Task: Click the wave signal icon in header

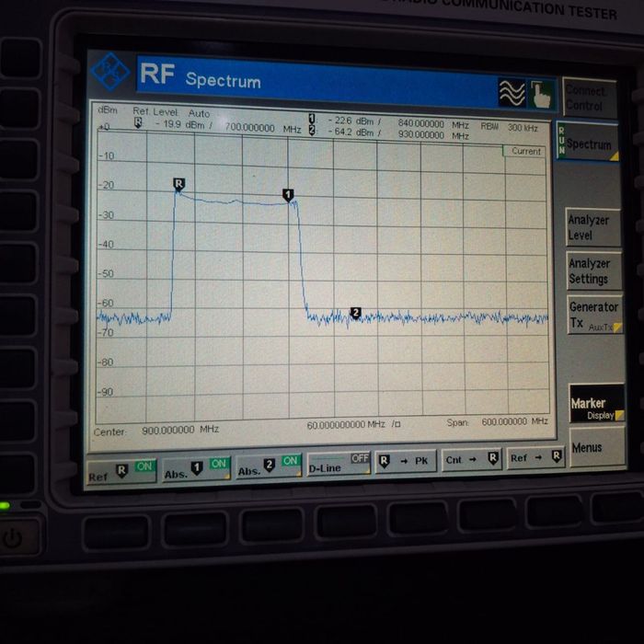Action: pyautogui.click(x=512, y=93)
